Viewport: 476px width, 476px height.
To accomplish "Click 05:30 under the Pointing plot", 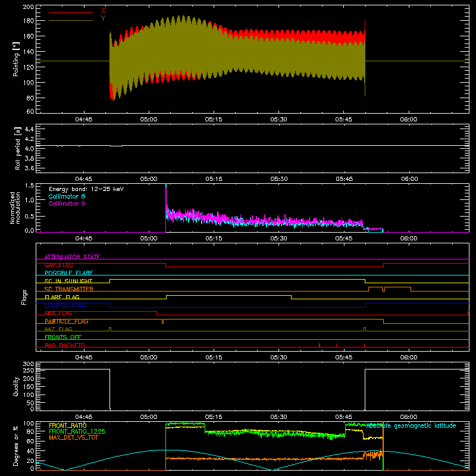I will click(278, 120).
